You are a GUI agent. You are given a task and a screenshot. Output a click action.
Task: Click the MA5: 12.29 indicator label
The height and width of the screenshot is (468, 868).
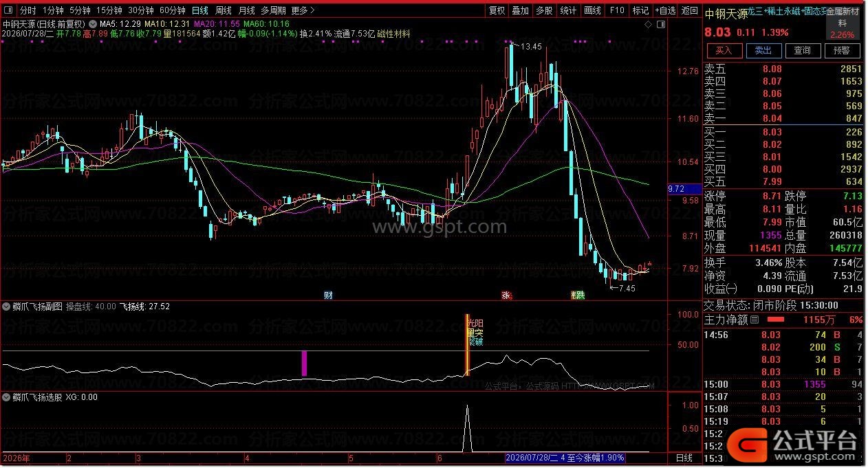tap(120, 24)
